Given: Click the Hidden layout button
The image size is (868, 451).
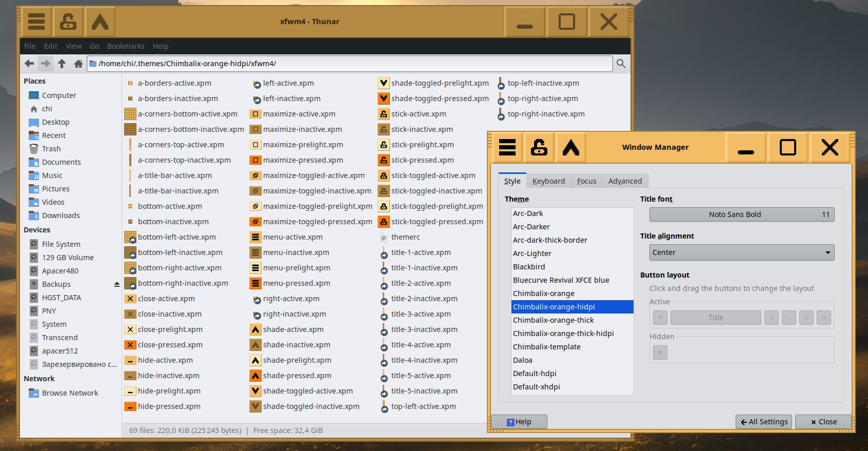Looking at the screenshot, I should pyautogui.click(x=660, y=352).
